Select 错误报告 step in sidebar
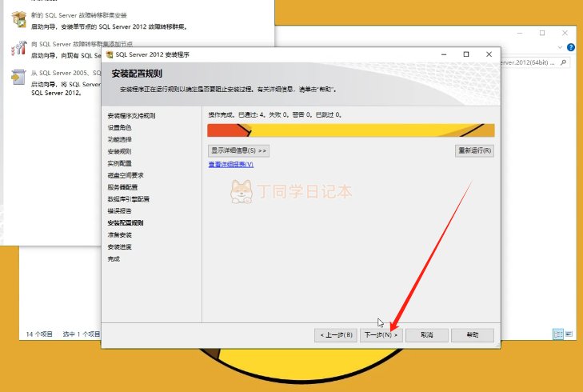Screen dimensions: 583x392 (x=119, y=211)
